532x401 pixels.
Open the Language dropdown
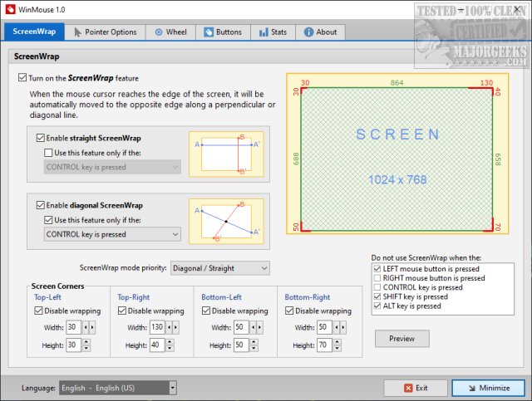[x=118, y=388]
